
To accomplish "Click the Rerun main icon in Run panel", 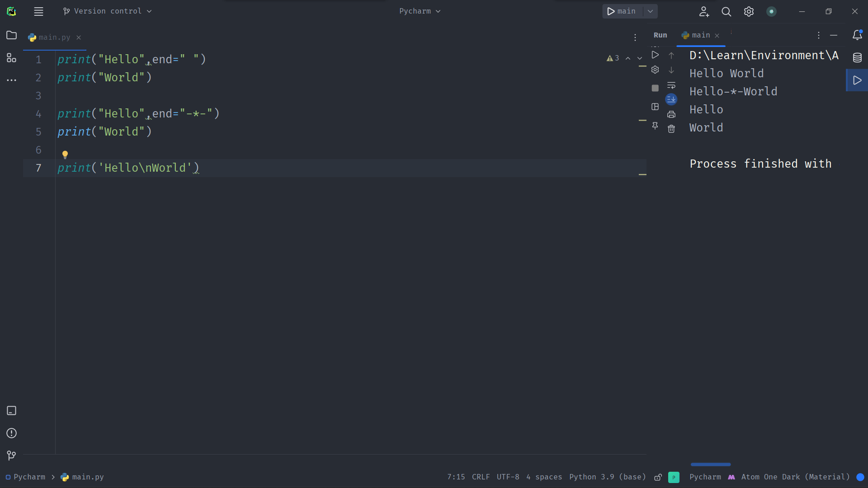I will (x=655, y=55).
